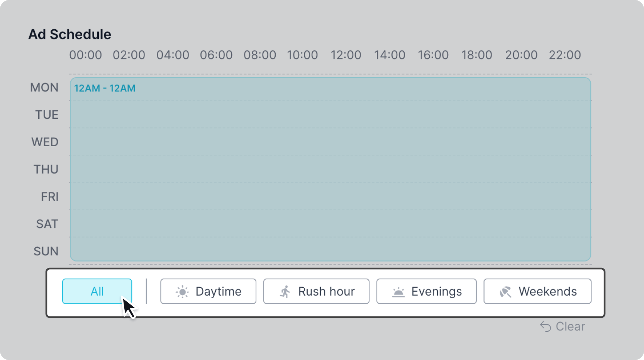The image size is (644, 360).
Task: Choose the Evenings schedule preset
Action: point(426,291)
